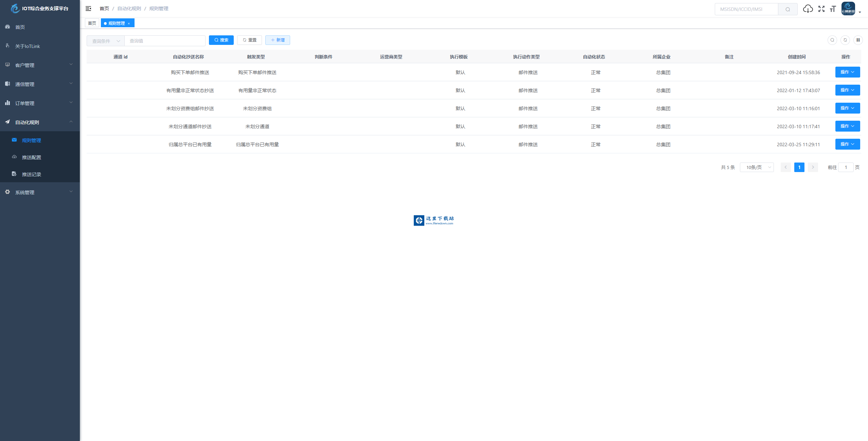Toggle search bar with round magnifier icon
868x441 pixels.
point(832,40)
